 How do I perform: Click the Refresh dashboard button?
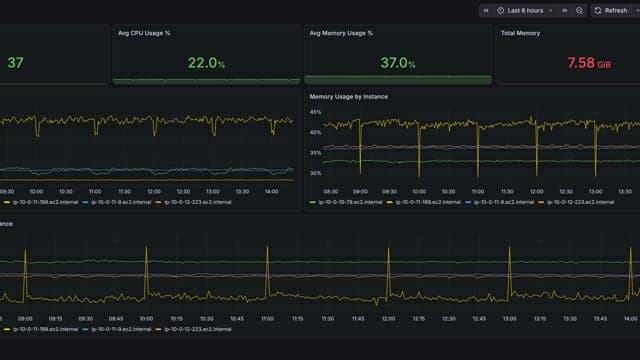[x=611, y=11]
